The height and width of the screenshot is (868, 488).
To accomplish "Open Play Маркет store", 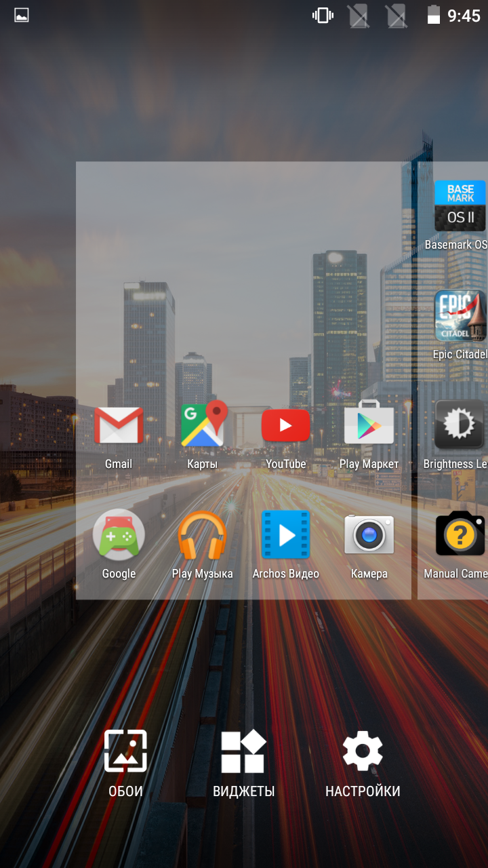I will tap(369, 436).
